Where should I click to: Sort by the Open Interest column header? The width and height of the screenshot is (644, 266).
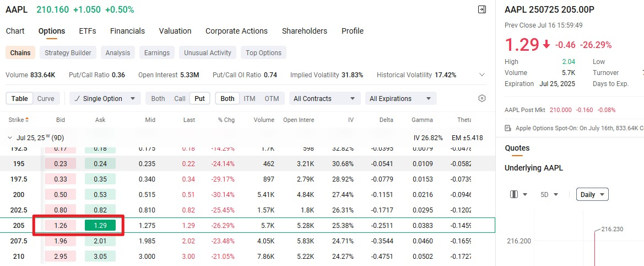(299, 120)
